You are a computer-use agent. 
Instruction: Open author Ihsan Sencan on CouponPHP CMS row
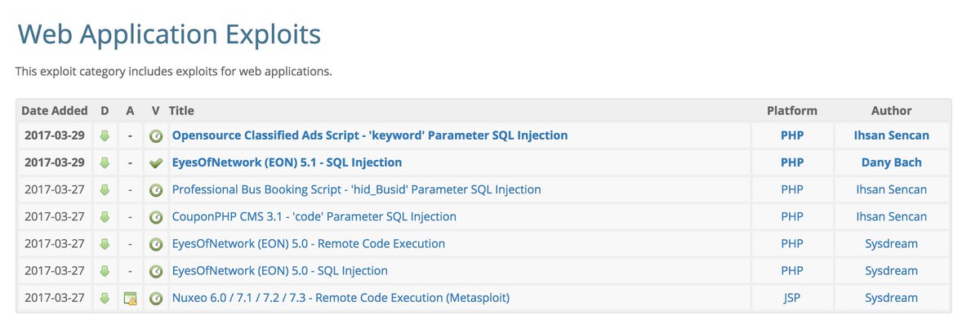pyautogui.click(x=892, y=216)
